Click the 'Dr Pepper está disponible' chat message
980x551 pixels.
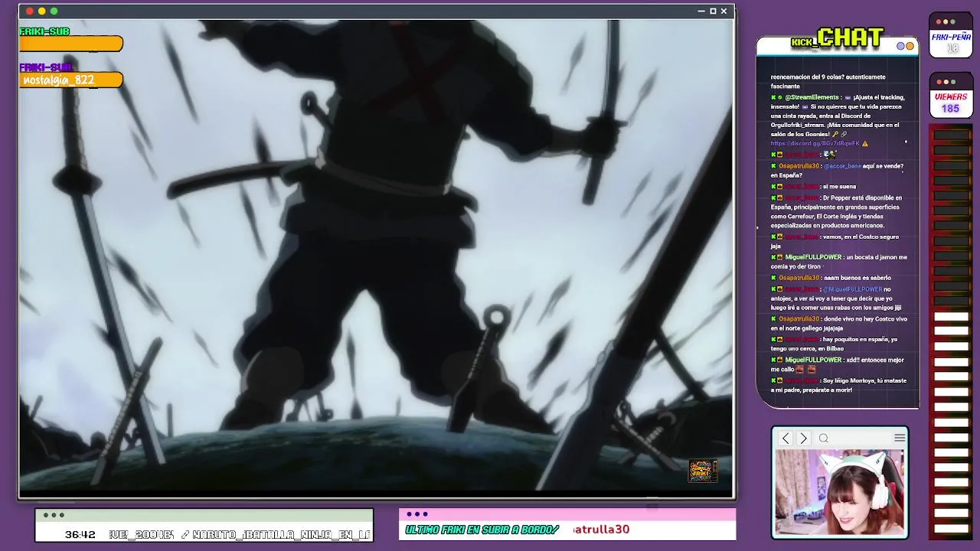(837, 211)
